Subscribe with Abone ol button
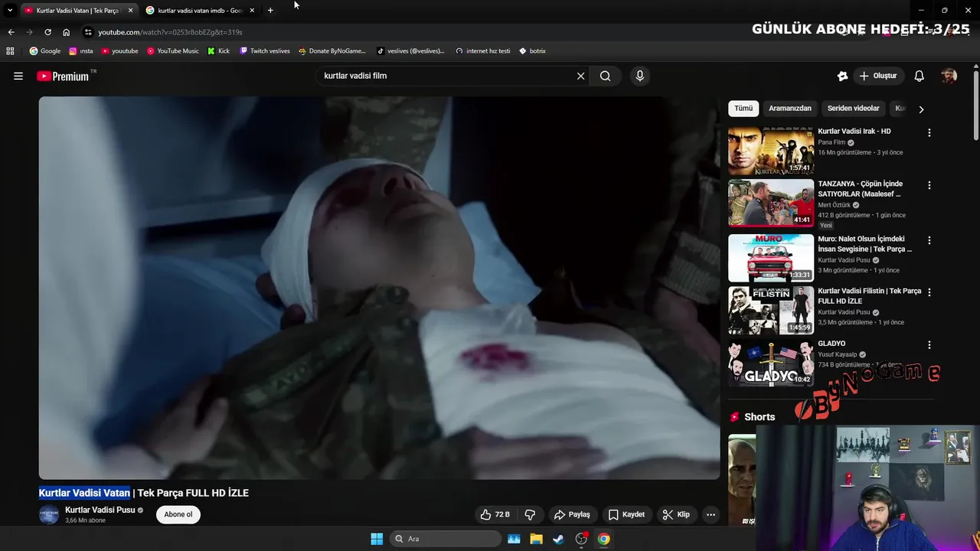Image resolution: width=980 pixels, height=551 pixels. 178,514
